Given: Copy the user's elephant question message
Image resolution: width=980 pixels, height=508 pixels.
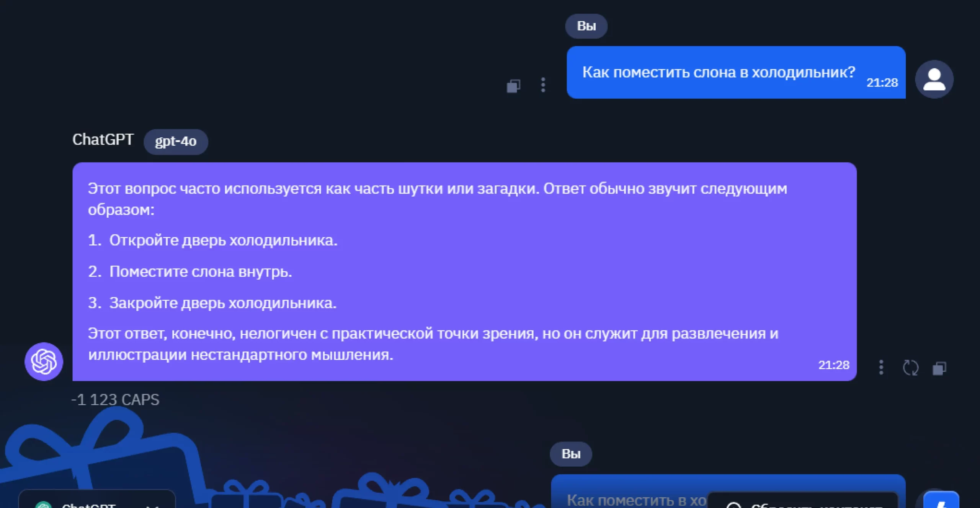Looking at the screenshot, I should [x=513, y=86].
